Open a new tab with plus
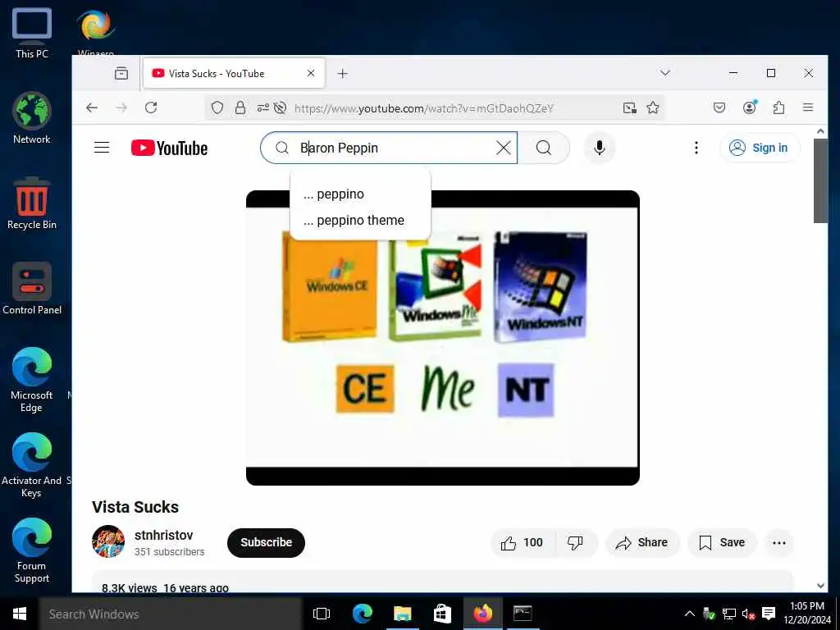Image resolution: width=840 pixels, height=630 pixels. tap(343, 73)
